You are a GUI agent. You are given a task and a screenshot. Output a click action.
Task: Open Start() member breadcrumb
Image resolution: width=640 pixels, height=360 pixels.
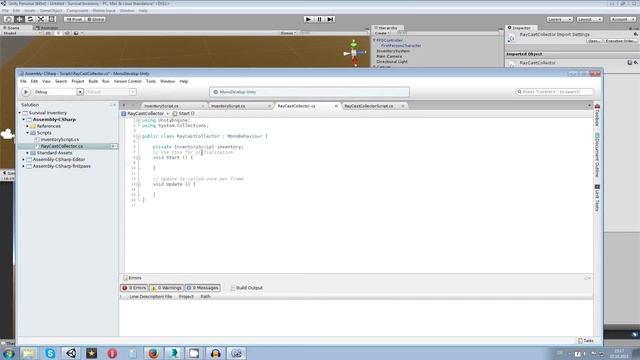pos(184,113)
